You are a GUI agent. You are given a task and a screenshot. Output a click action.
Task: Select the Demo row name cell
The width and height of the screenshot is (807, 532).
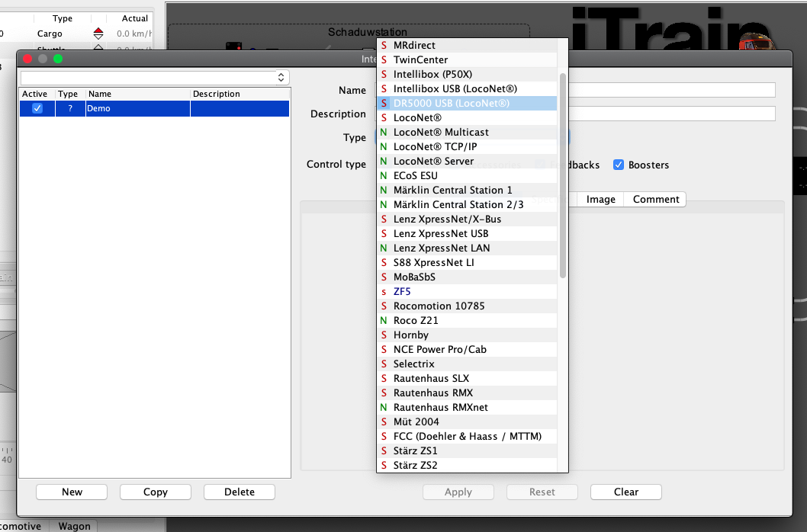pyautogui.click(x=138, y=108)
